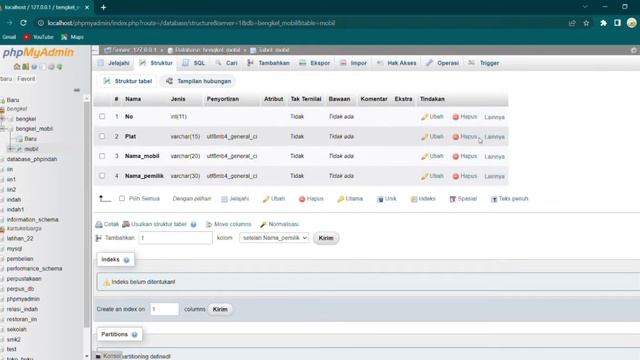Open the Cari tab
Image resolution: width=640 pixels, height=360 pixels.
point(226,63)
